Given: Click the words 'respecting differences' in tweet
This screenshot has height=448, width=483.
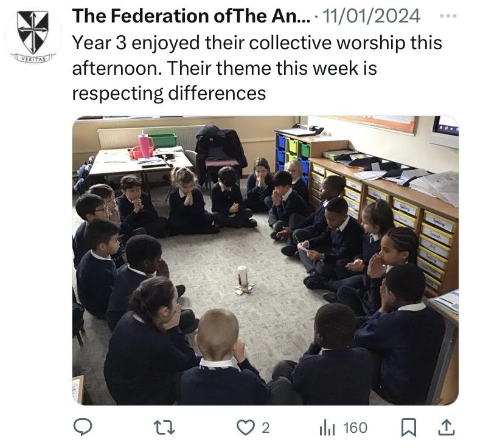Looking at the screenshot, I should [x=169, y=93].
